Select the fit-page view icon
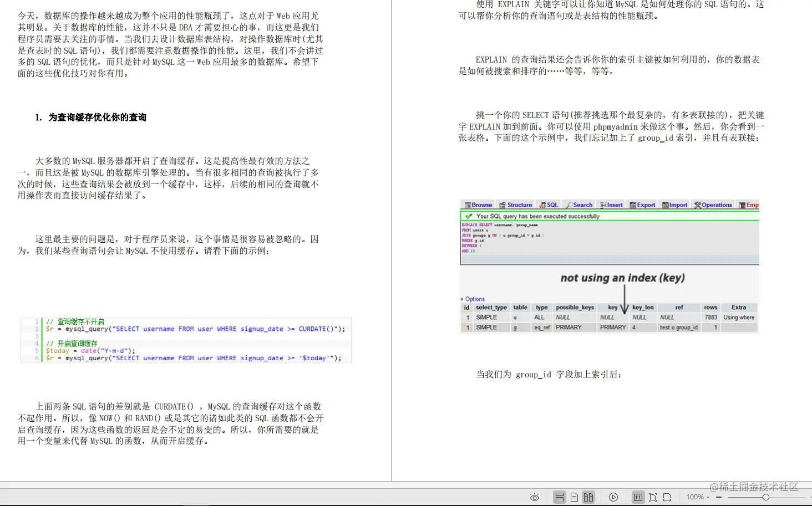Viewport: 812px width, 506px height. pyautogui.click(x=653, y=497)
